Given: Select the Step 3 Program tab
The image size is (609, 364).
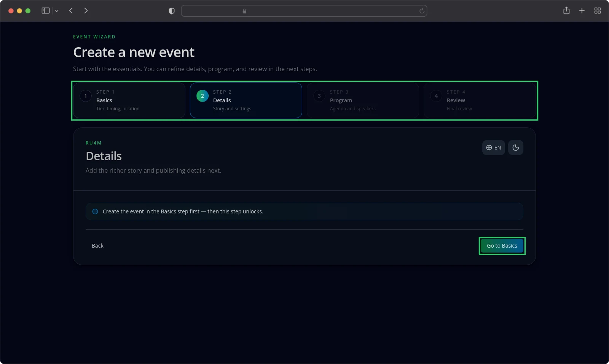Looking at the screenshot, I should click(363, 100).
